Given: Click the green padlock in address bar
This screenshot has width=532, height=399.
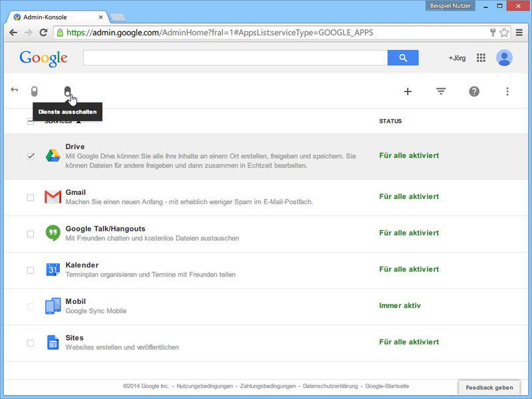Looking at the screenshot, I should click(60, 33).
